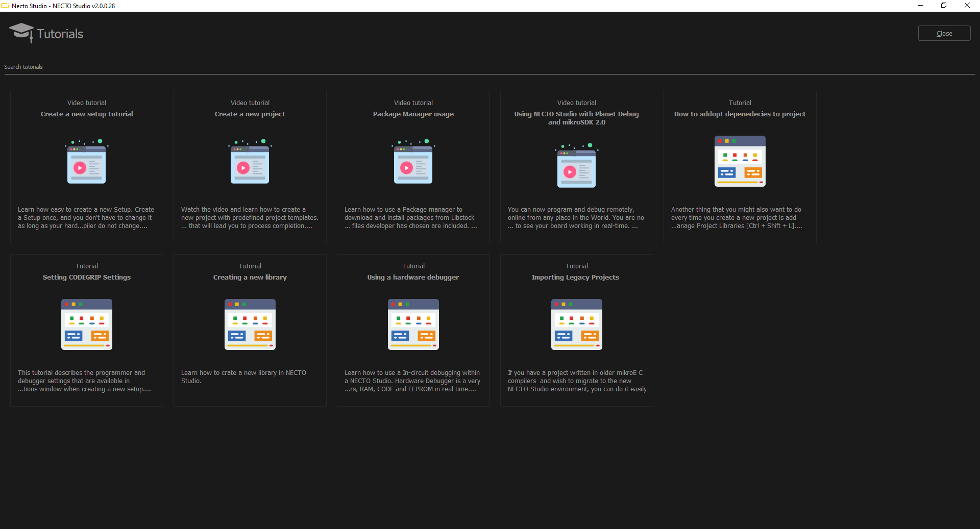Screen dimensions: 980x529
Task: Click description 'Learn how easy to create a new Setup'
Action: (x=86, y=218)
